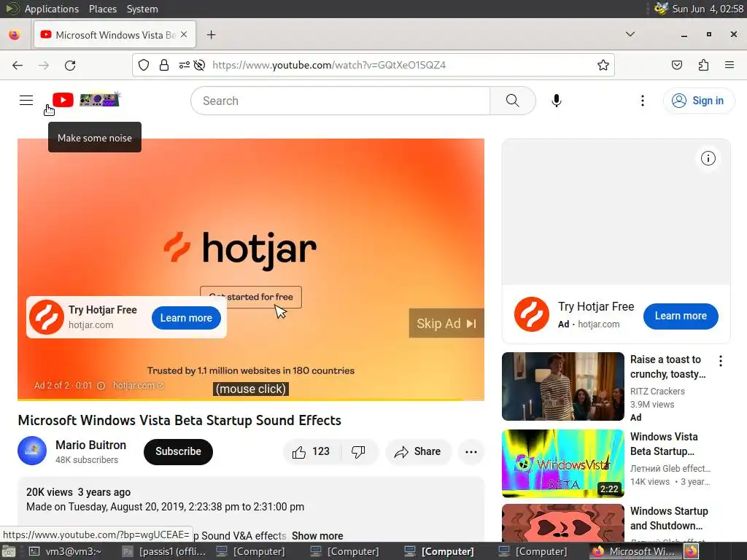
Task: Open more actions ellipsis under video
Action: click(471, 452)
